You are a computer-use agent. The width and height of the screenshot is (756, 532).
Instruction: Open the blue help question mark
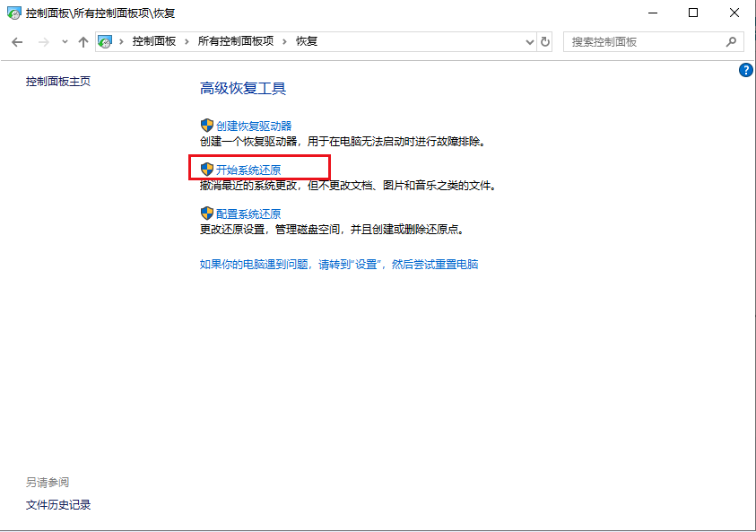point(745,70)
